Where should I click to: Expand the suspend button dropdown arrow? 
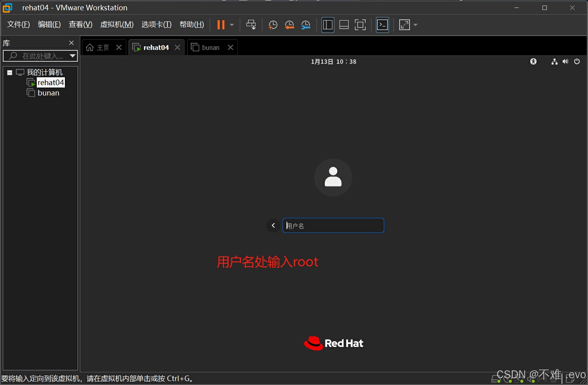coord(231,25)
